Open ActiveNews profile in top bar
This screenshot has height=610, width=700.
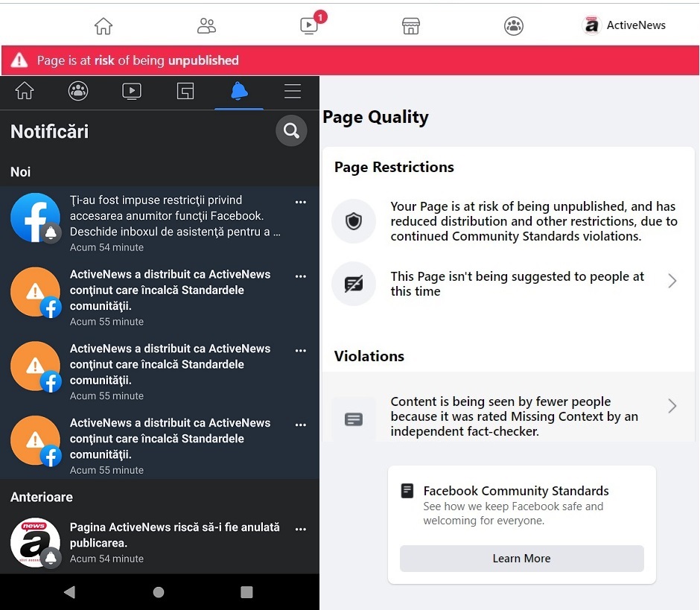click(624, 25)
